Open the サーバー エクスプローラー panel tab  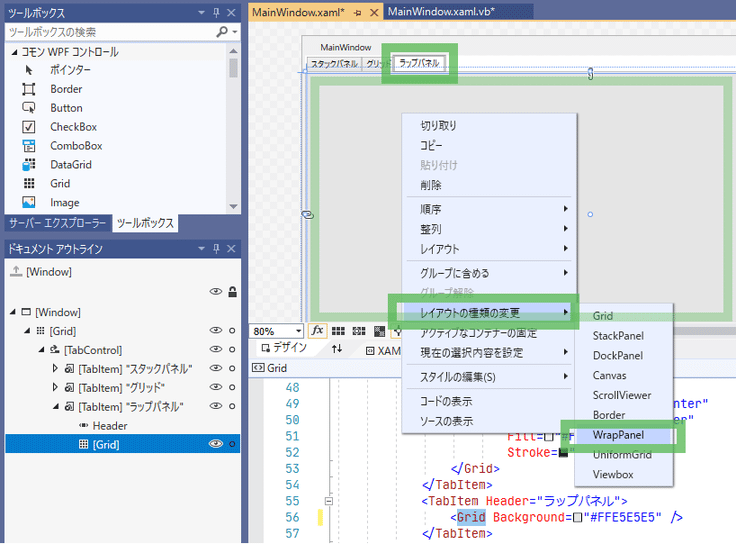(x=57, y=223)
